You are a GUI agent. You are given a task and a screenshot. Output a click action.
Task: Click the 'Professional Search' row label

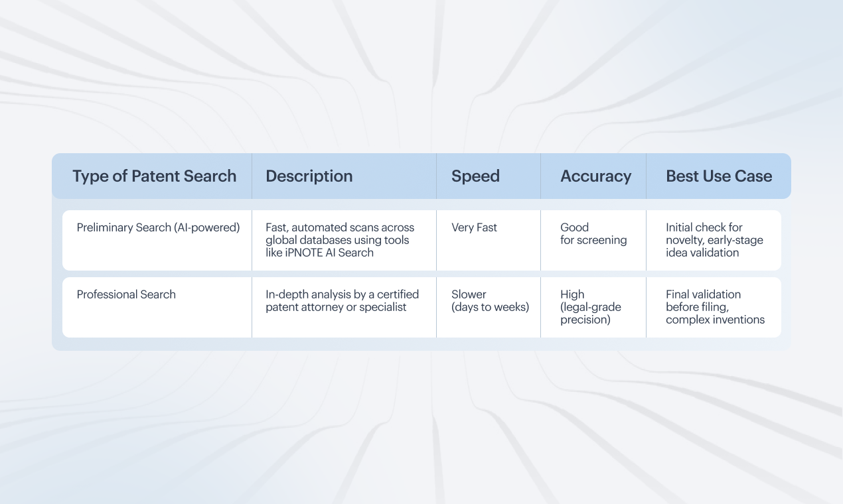[x=126, y=294]
